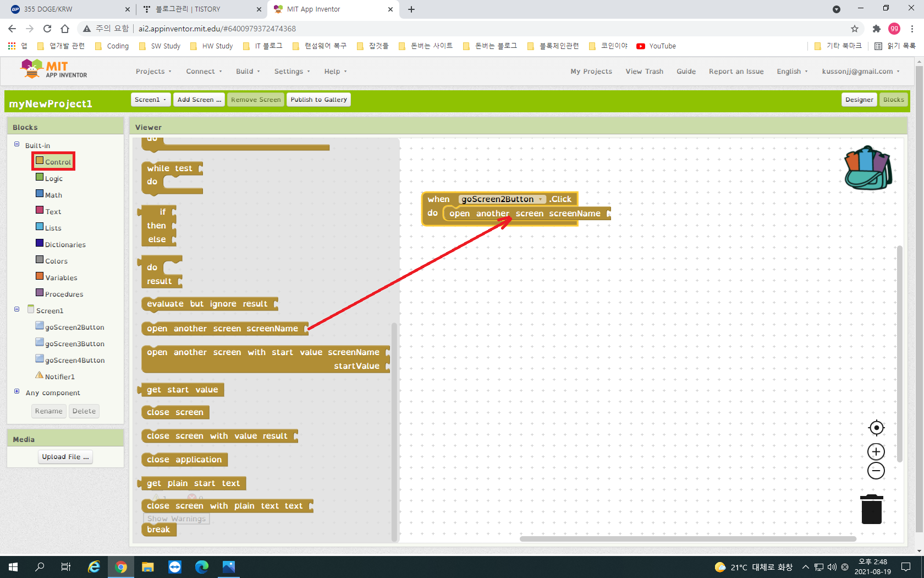Image resolution: width=924 pixels, height=578 pixels.
Task: Select the Math block category icon
Action: tap(40, 194)
